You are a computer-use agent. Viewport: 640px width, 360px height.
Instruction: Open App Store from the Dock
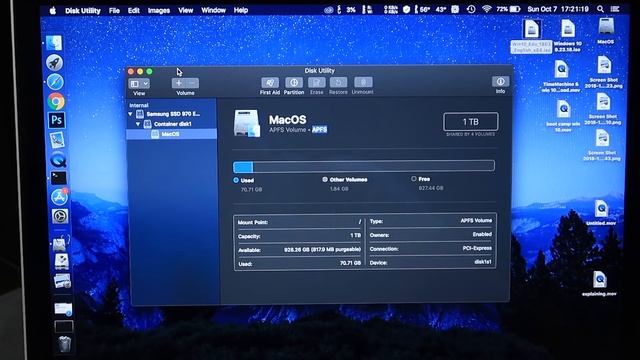tap(60, 197)
